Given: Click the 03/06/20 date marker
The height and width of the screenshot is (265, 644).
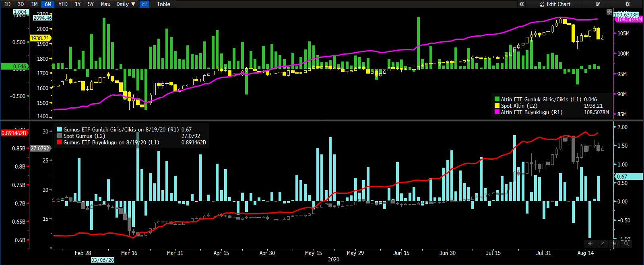Looking at the screenshot, I should point(103,260).
